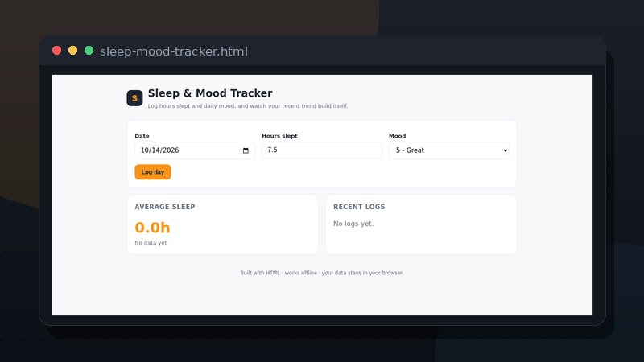Click the Date field label

pyautogui.click(x=142, y=136)
